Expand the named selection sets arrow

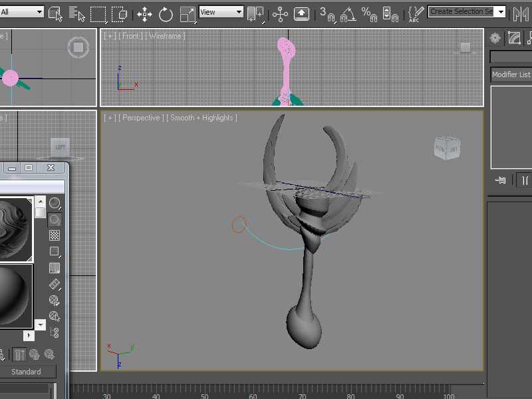(x=501, y=12)
